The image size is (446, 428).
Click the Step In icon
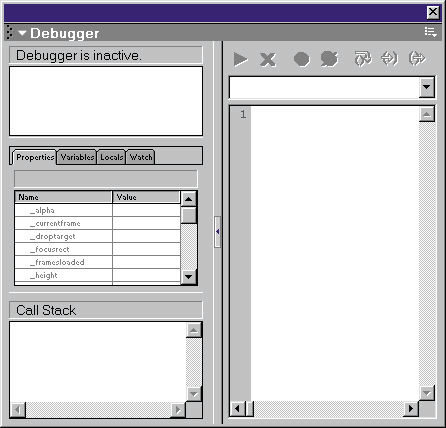(389, 59)
